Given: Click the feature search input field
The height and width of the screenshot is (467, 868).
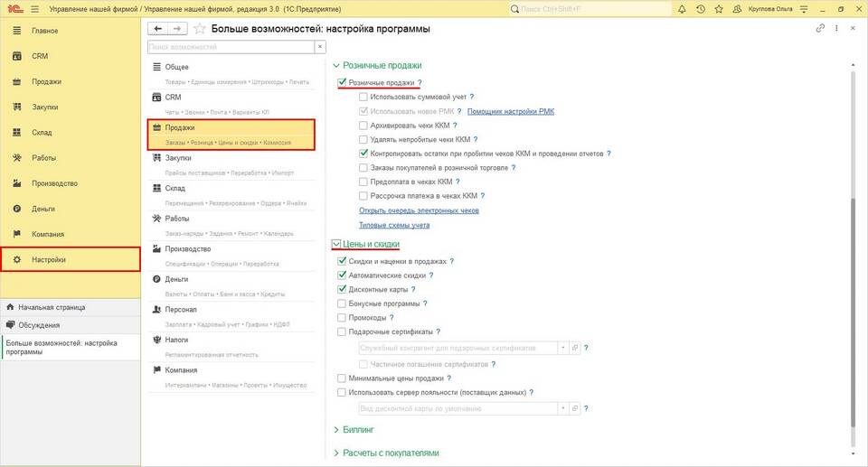Looking at the screenshot, I should click(231, 47).
